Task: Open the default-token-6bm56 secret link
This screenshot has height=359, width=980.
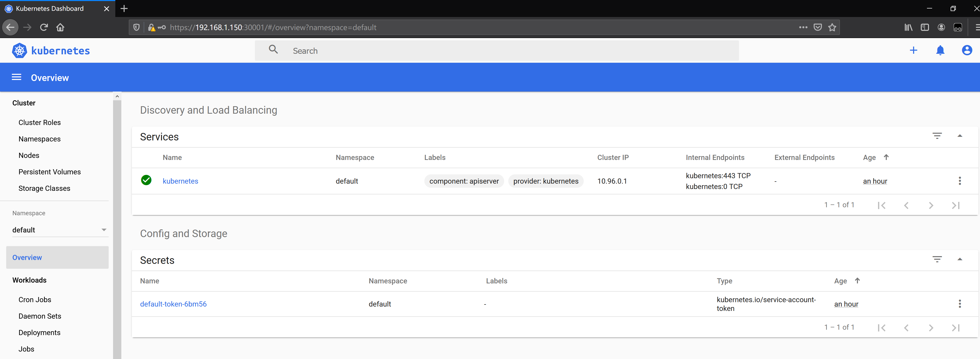Action: pyautogui.click(x=173, y=304)
